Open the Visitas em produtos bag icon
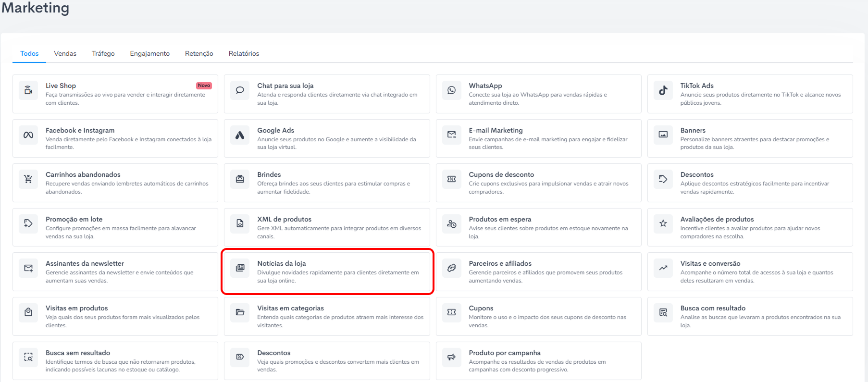Viewport: 868px width, 382px height. 28,312
